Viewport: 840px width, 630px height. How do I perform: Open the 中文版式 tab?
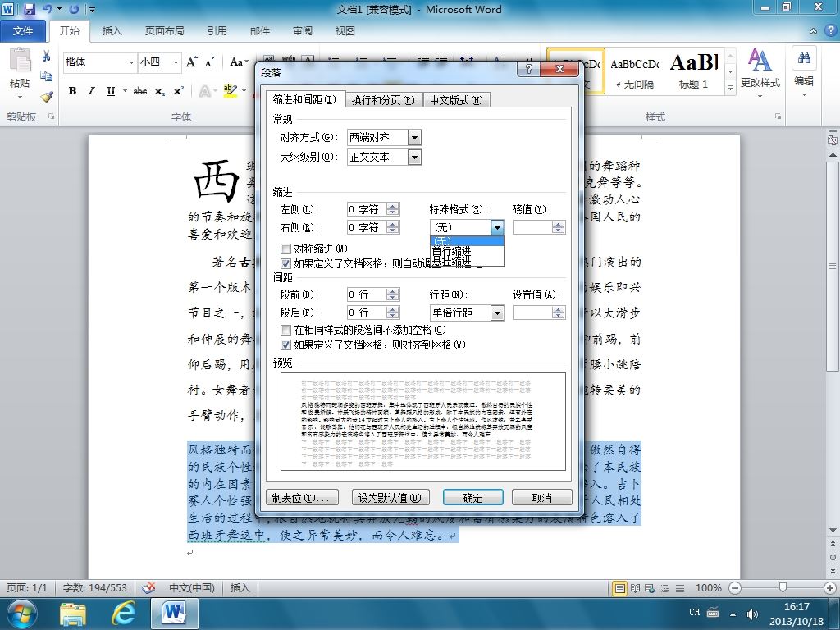point(456,100)
